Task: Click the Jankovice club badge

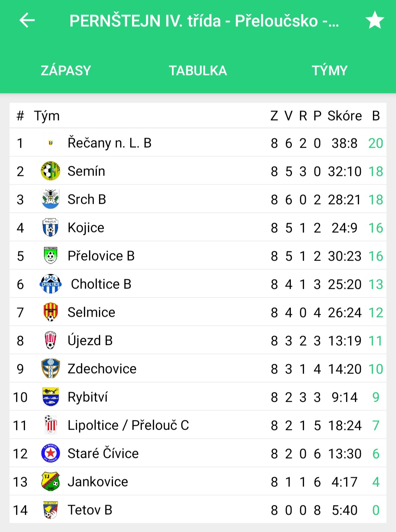Action: [51, 481]
